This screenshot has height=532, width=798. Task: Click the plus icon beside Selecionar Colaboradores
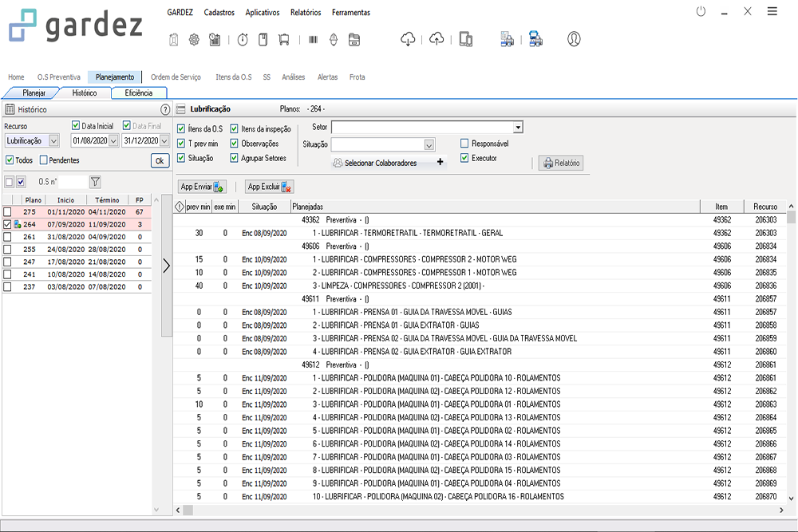[x=440, y=162]
